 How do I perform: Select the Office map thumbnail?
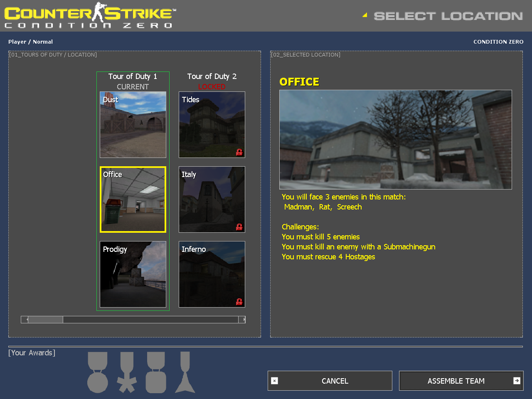[x=133, y=199]
